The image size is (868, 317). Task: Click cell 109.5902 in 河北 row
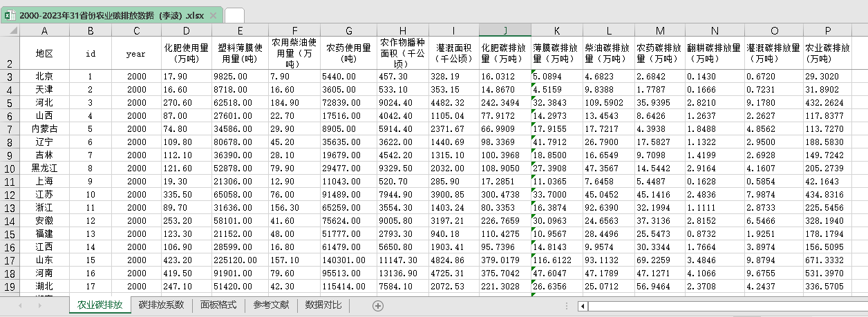point(609,102)
